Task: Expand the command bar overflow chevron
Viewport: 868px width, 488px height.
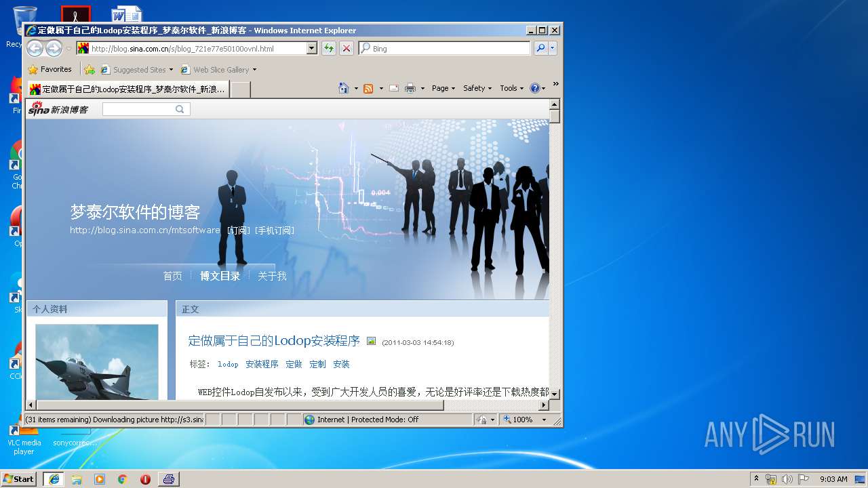Action: pyautogui.click(x=555, y=84)
